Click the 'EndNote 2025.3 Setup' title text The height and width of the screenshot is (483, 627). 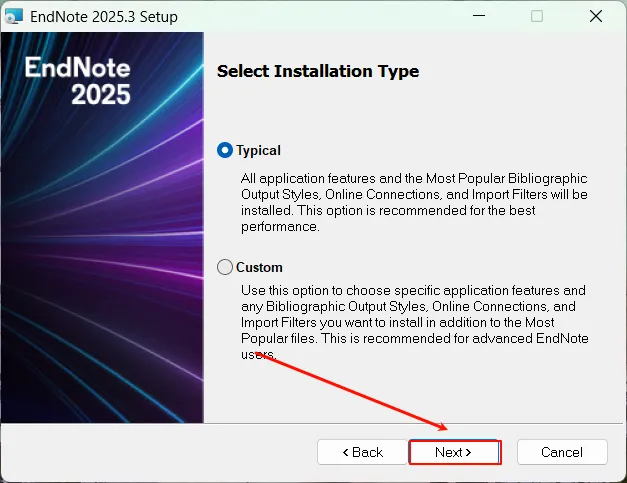(x=104, y=17)
